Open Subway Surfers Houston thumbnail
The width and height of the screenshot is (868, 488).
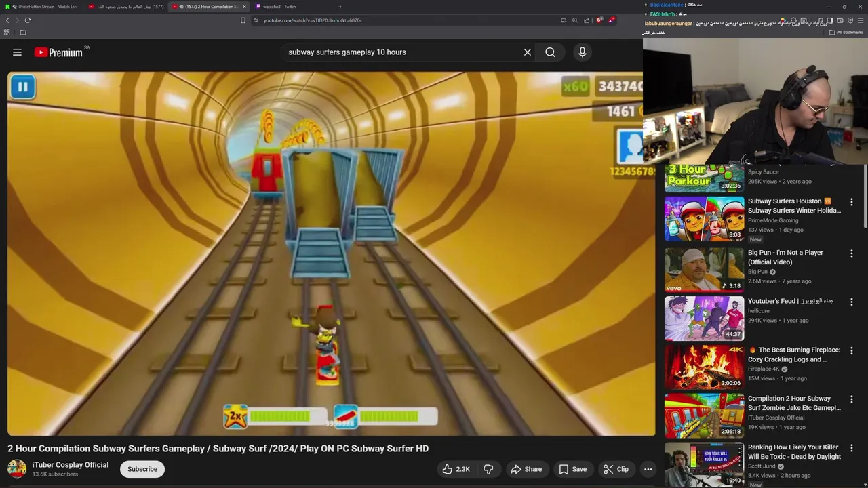[704, 218]
